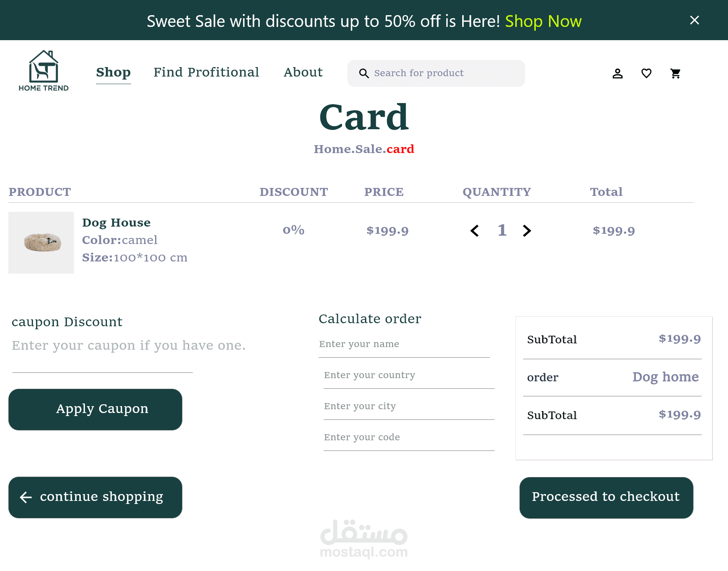Viewport: 728px width, 571px height.
Task: Go to Find Profitional page
Action: [206, 72]
